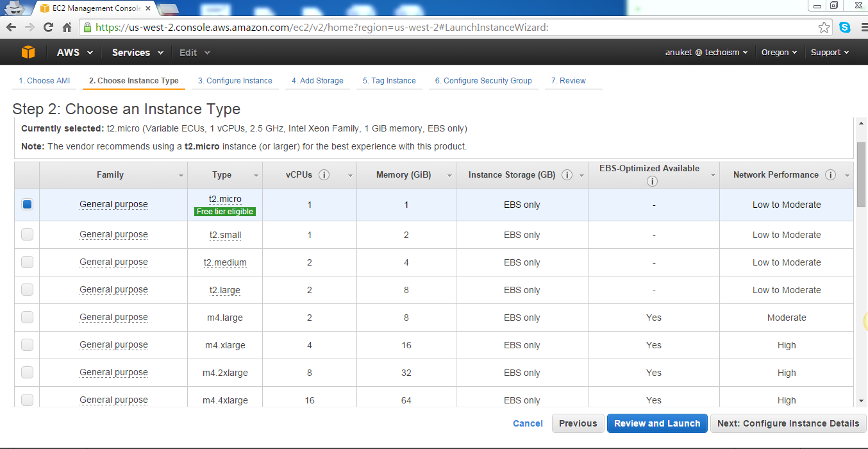Click the browser address bar URL
This screenshot has height=449, width=868.
pos(321,28)
